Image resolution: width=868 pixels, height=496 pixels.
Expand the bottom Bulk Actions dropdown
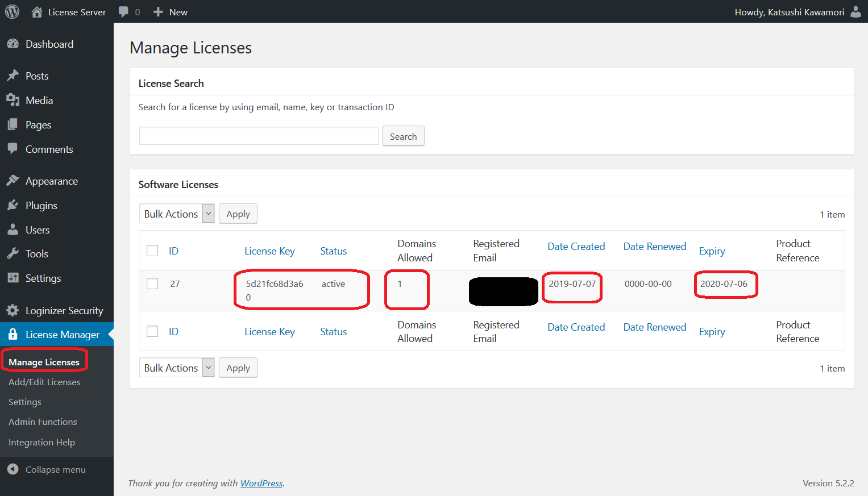tap(176, 368)
